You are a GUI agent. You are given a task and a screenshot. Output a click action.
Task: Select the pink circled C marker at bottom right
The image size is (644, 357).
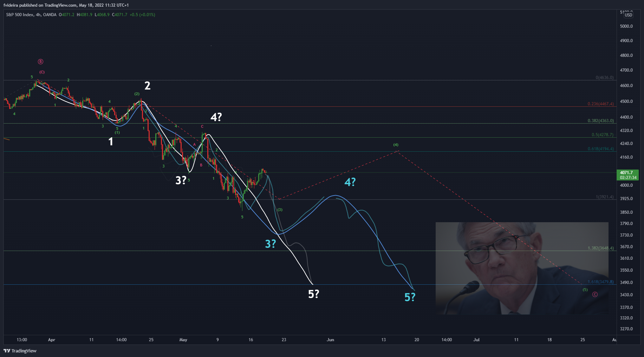pyautogui.click(x=595, y=295)
